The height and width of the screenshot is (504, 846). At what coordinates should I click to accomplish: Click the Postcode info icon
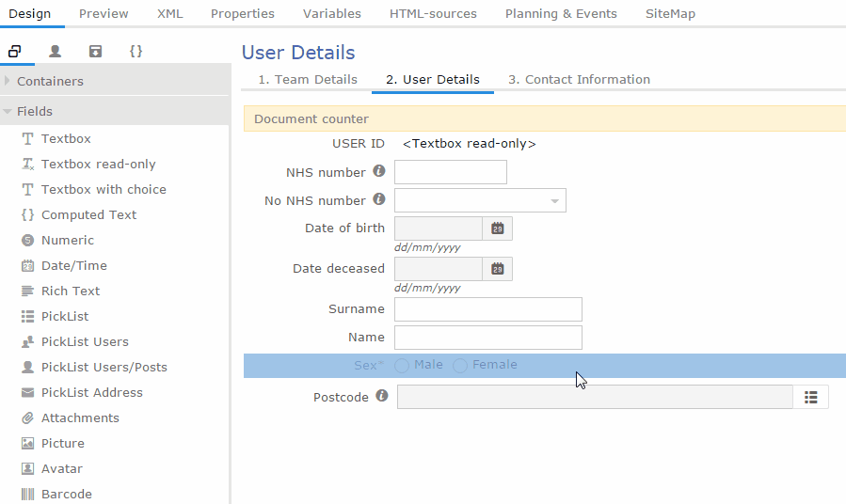pyautogui.click(x=382, y=396)
